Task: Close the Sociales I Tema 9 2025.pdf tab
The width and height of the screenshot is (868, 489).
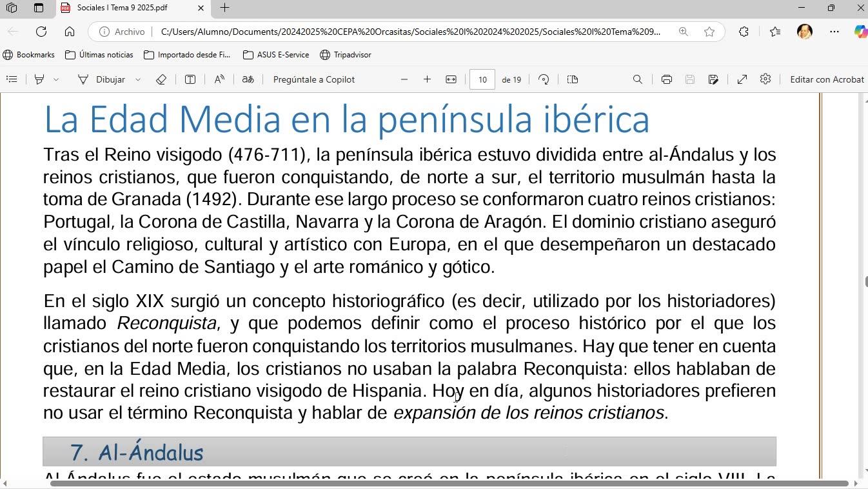Action: click(201, 8)
